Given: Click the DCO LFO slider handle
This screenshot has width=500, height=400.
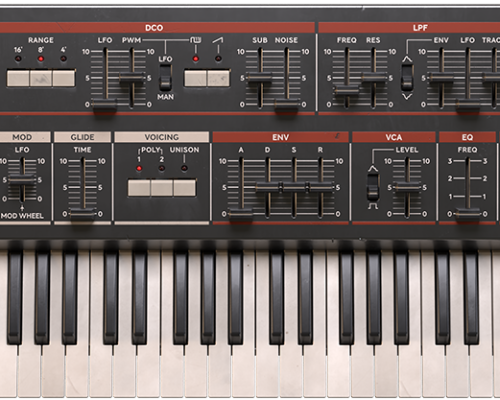Looking at the screenshot, I should pos(105,105).
